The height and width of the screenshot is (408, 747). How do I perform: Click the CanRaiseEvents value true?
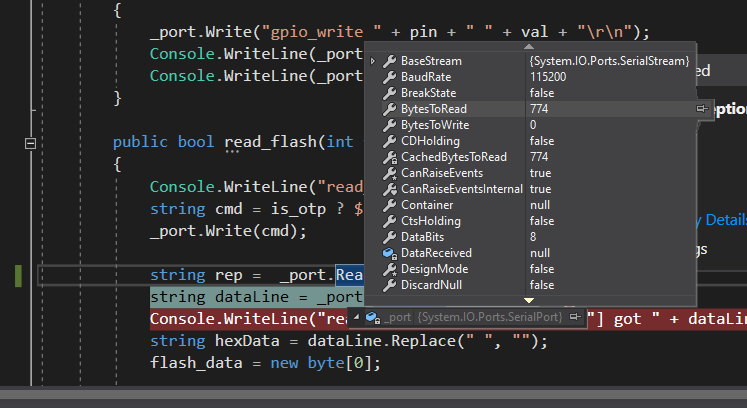pos(540,173)
